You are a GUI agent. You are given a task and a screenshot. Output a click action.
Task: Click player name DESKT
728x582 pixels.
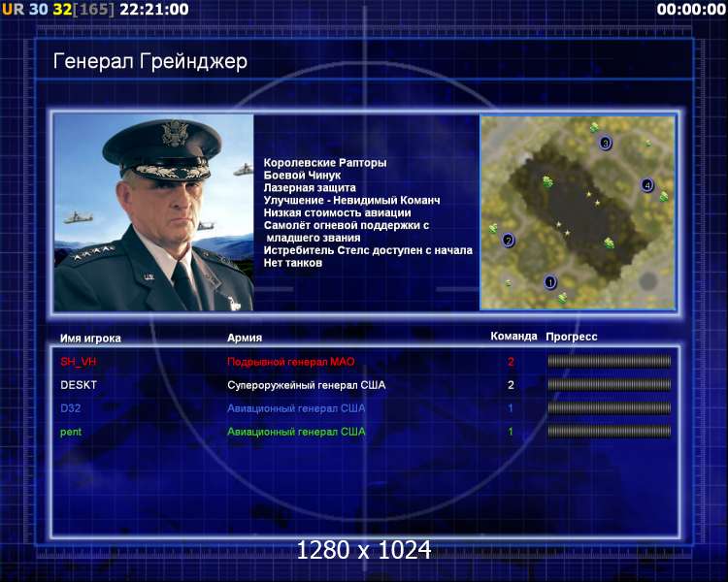click(x=79, y=385)
